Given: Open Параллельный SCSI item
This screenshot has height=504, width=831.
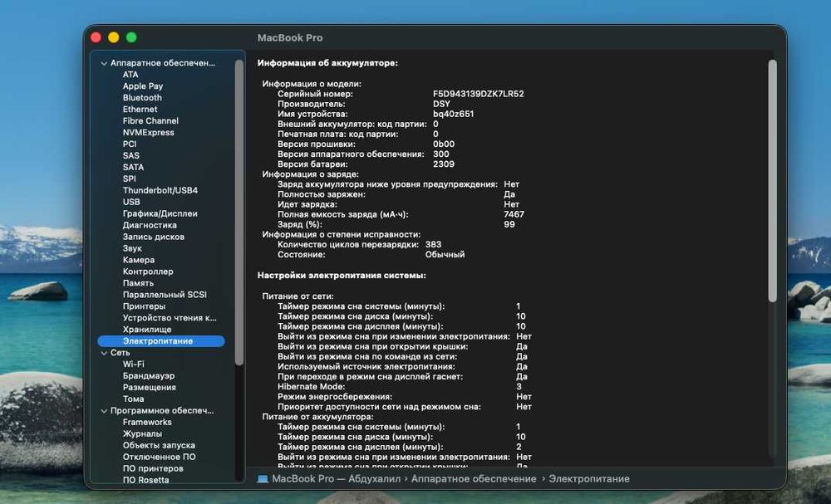Looking at the screenshot, I should [x=165, y=295].
